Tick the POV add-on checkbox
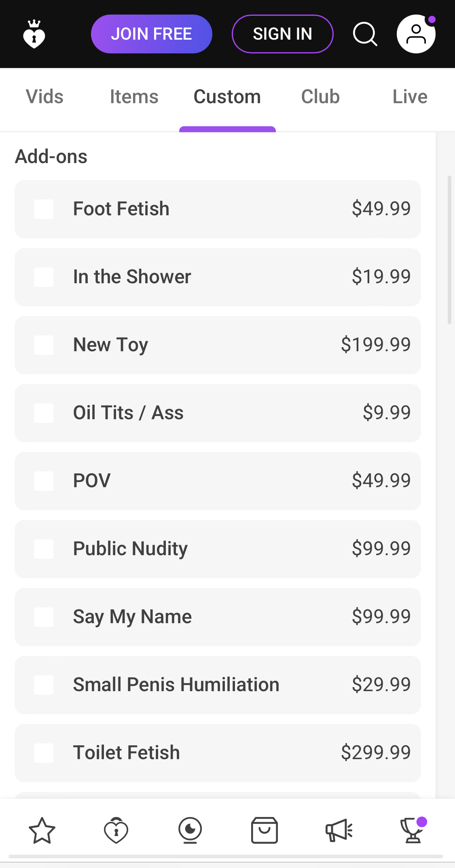The image size is (455, 868). click(44, 481)
